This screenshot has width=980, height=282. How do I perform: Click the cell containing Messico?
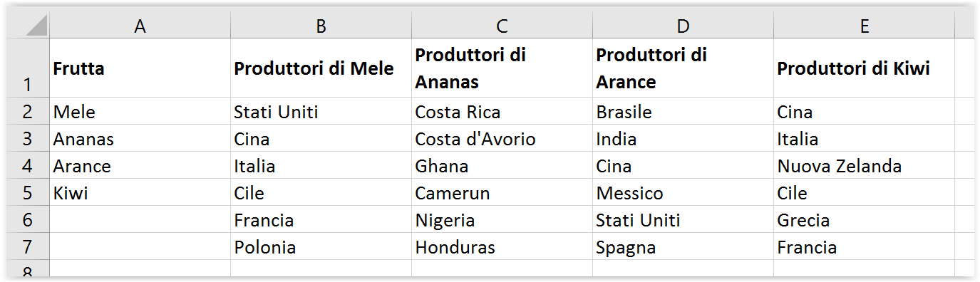(x=684, y=193)
